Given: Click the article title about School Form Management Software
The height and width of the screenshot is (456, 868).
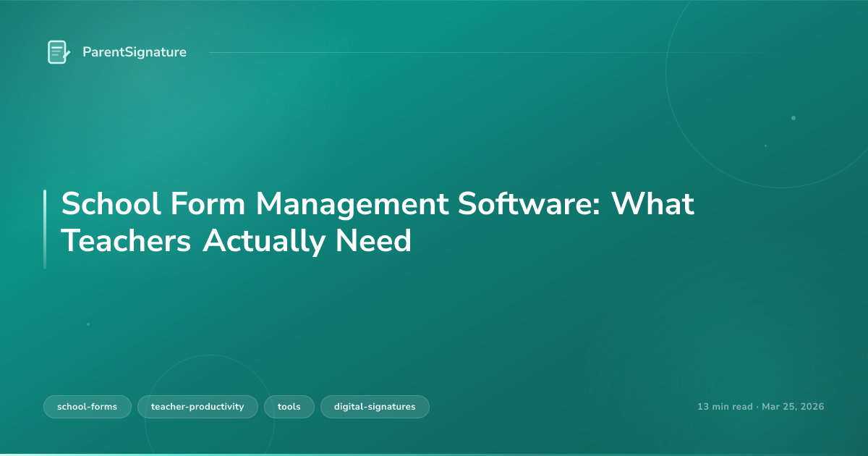Looking at the screenshot, I should click(378, 222).
